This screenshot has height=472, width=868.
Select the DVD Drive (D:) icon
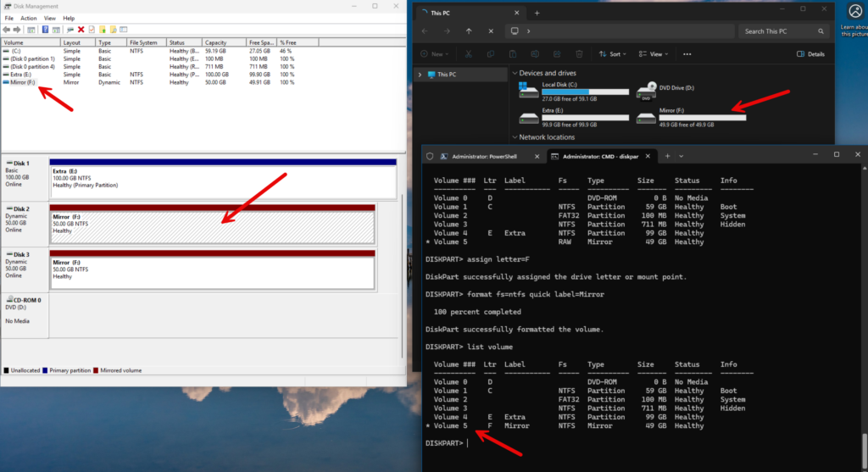646,91
